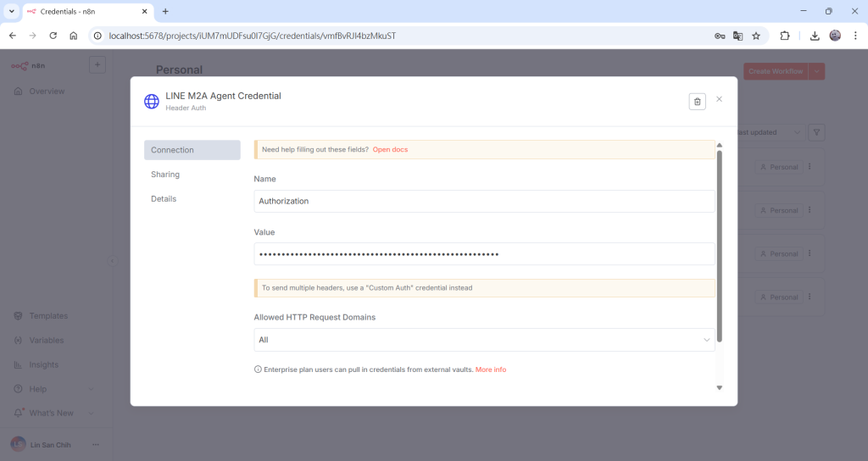Collapse the sidebar with the chevron handle
Screen dimensions: 868x461
click(113, 261)
